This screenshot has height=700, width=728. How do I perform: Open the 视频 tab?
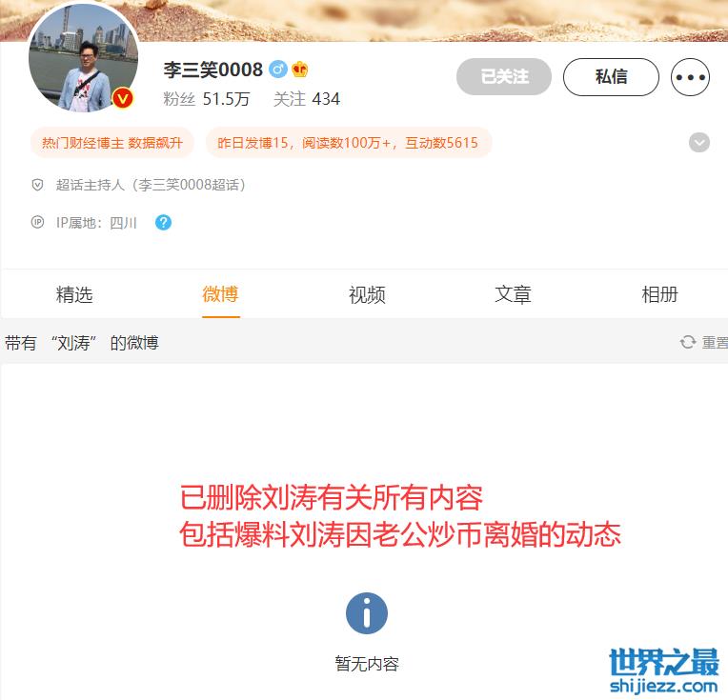click(x=367, y=294)
